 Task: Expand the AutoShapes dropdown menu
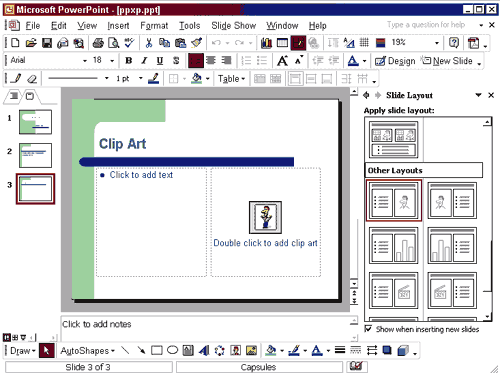coord(87,351)
